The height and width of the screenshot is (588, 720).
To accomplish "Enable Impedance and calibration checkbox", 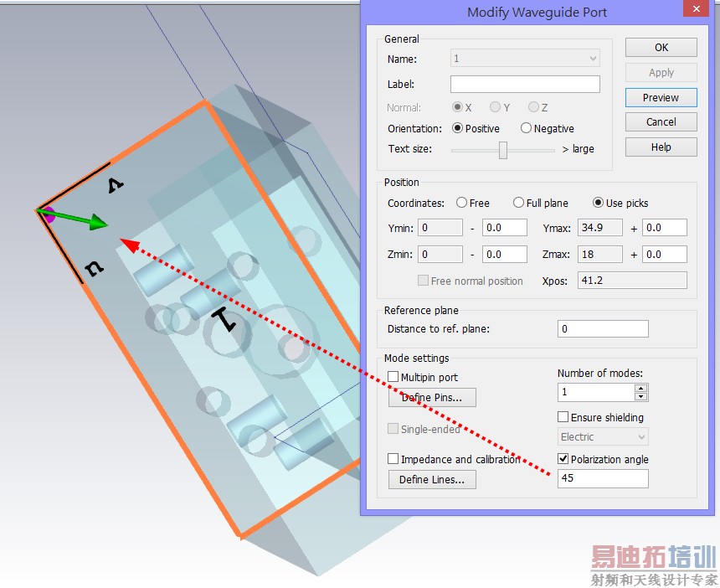I will pyautogui.click(x=393, y=459).
